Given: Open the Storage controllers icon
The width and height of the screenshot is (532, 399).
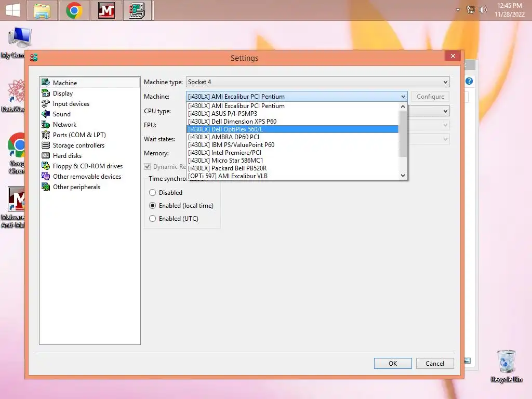Looking at the screenshot, I should click(x=46, y=145).
